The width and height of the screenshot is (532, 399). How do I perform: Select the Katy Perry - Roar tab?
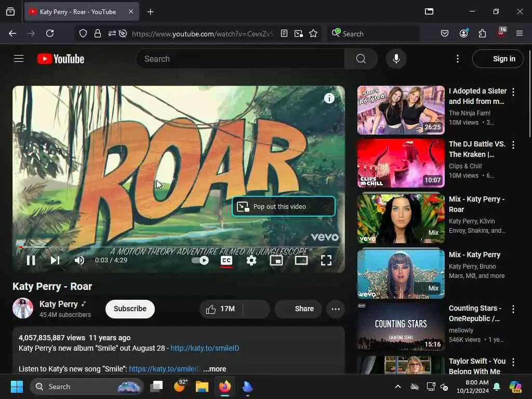coord(82,12)
